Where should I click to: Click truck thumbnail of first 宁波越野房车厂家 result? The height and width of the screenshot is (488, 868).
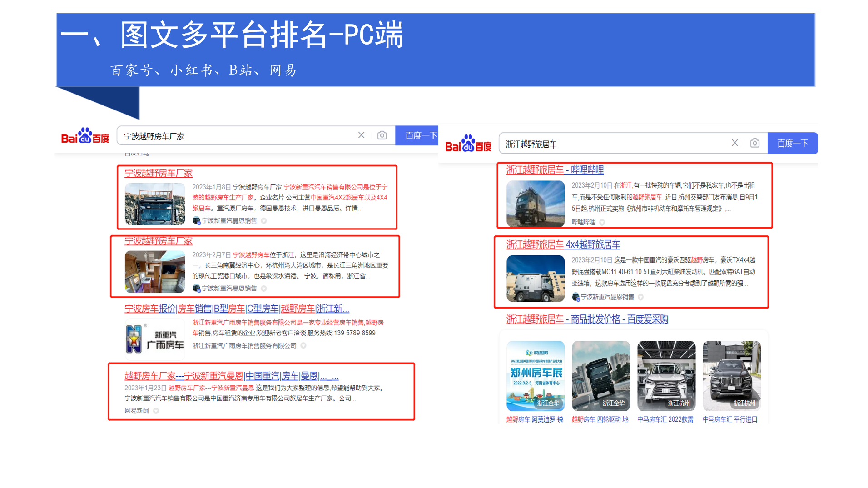[155, 204]
